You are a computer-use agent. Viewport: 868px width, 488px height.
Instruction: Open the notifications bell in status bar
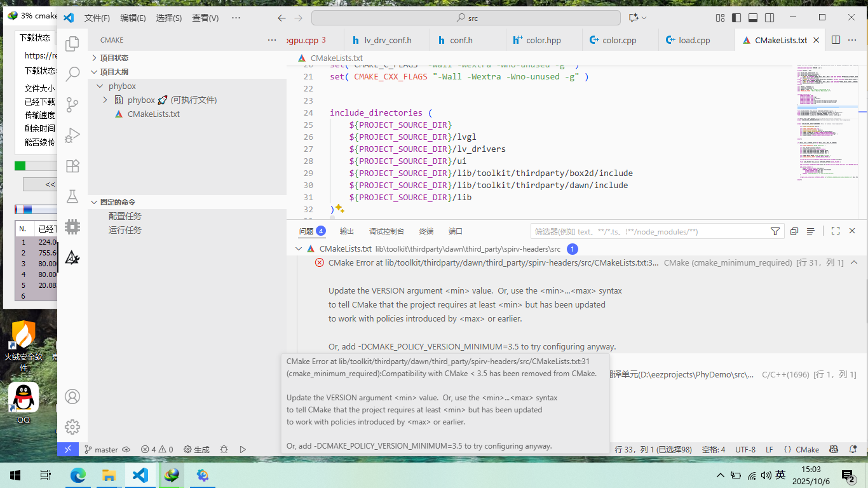point(853,449)
